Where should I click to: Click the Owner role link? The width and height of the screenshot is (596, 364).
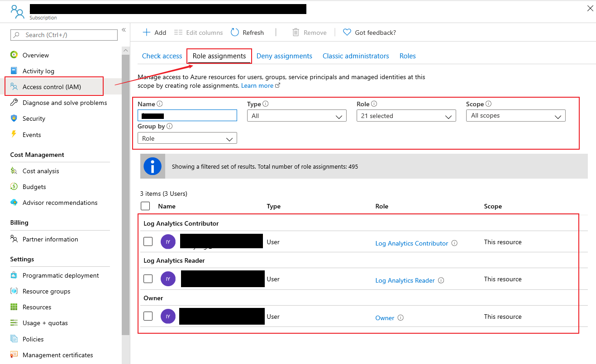pyautogui.click(x=385, y=318)
